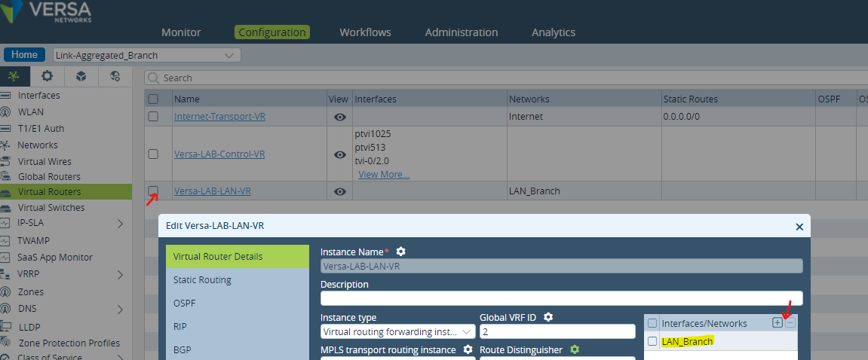Viewport: 868px width, 360px height.
Task: Click into the Search field
Action: [506, 78]
